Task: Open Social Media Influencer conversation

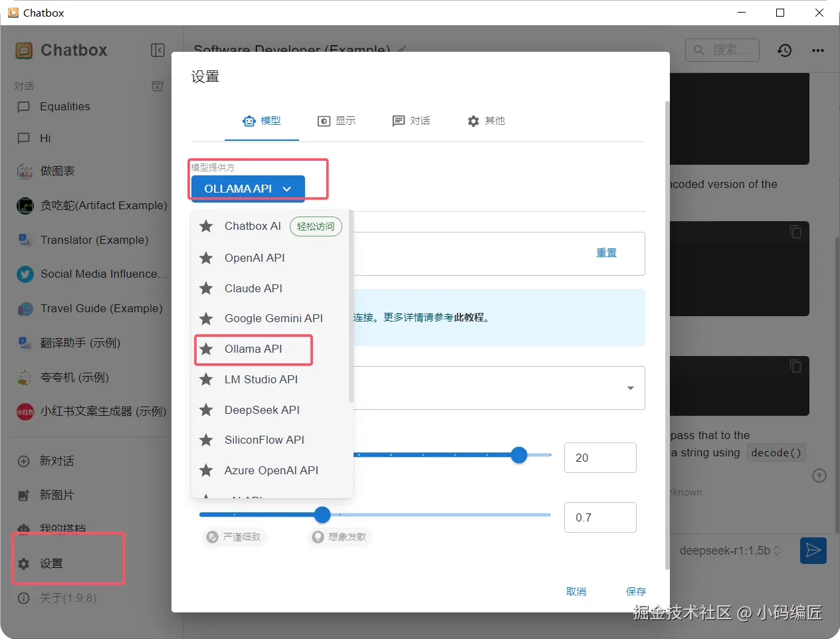Action: click(x=92, y=274)
